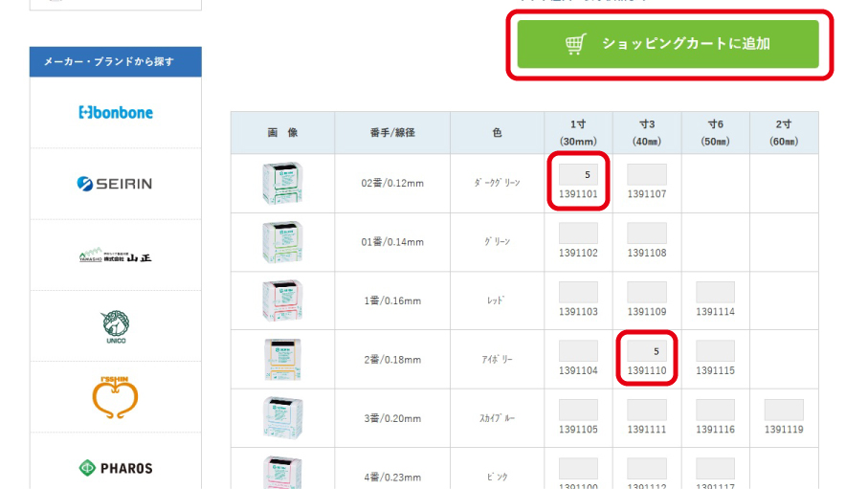Viewport: 868px width, 489px height.
Task: Click the bonbone brand logo
Action: [115, 112]
